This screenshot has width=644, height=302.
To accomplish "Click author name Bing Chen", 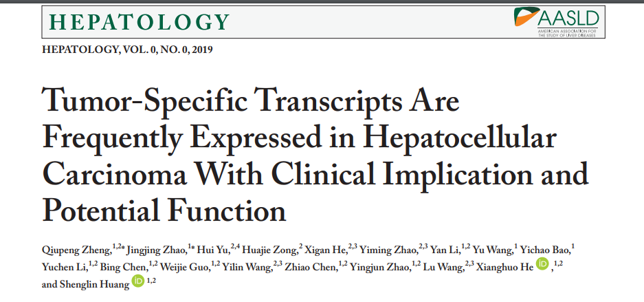I will pos(125,266).
